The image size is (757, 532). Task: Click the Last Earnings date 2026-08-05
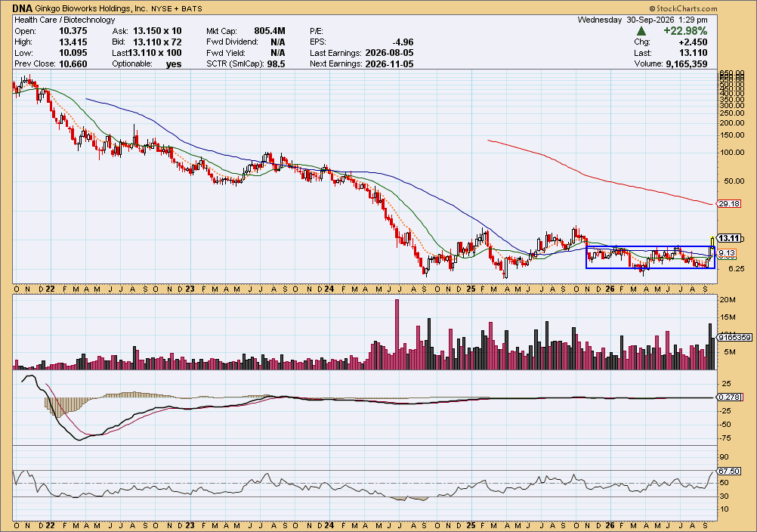click(x=389, y=53)
